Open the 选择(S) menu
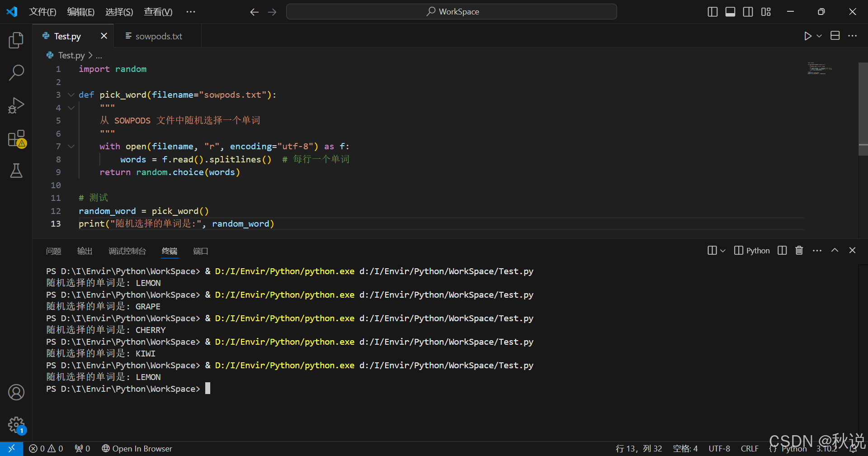This screenshot has height=456, width=868. point(119,12)
